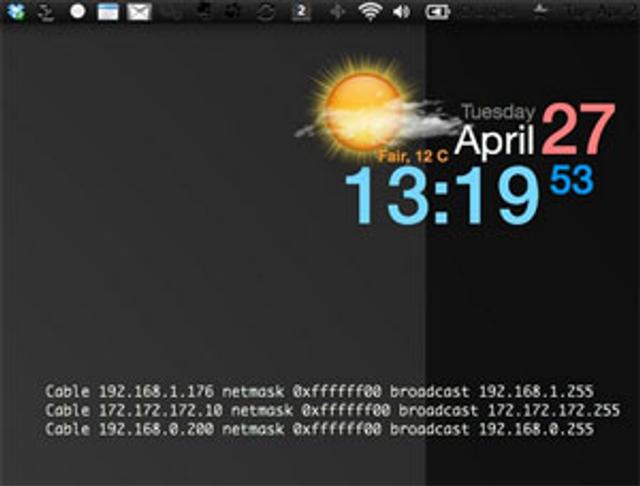Screen dimensions: 640x486
Task: Open the blue window menu bar icon
Action: pyautogui.click(x=108, y=12)
